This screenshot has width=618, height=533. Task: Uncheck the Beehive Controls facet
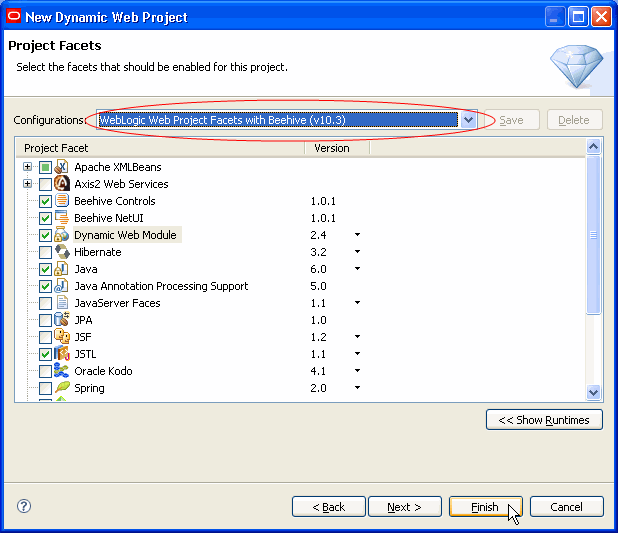click(45, 201)
